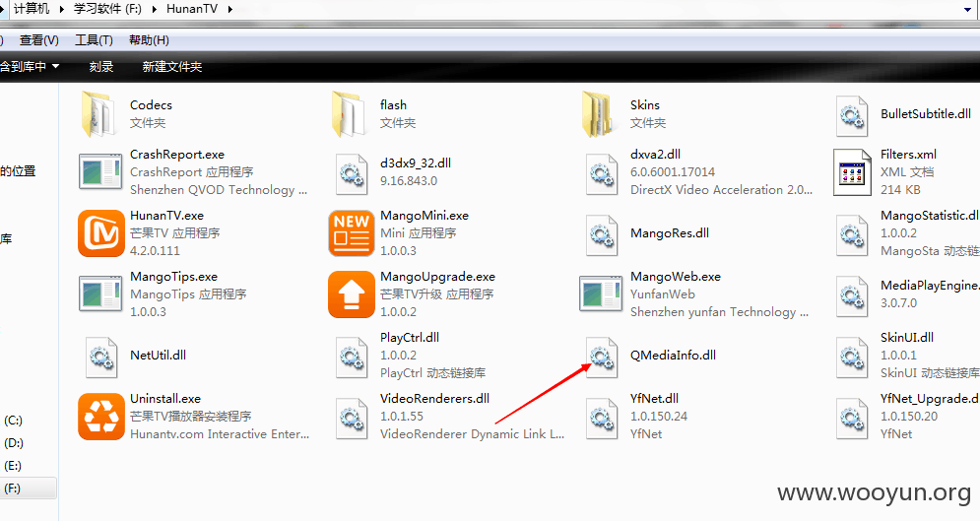Click the Uninstall.exe file name
The image size is (980, 521).
point(165,399)
